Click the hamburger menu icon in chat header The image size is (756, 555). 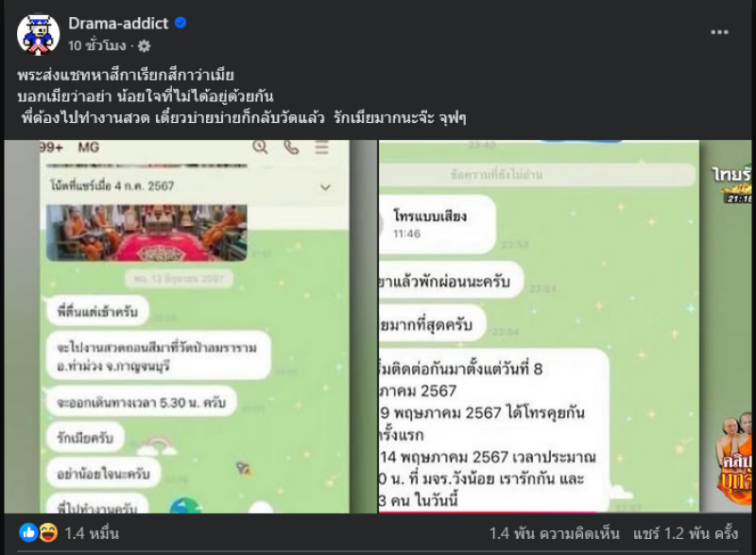pyautogui.click(x=322, y=147)
